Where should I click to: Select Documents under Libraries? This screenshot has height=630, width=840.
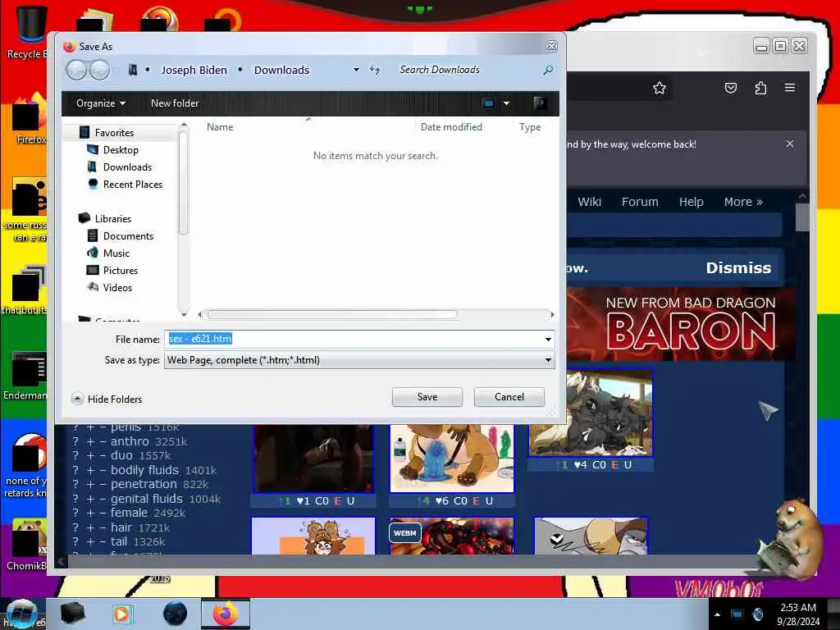(128, 236)
